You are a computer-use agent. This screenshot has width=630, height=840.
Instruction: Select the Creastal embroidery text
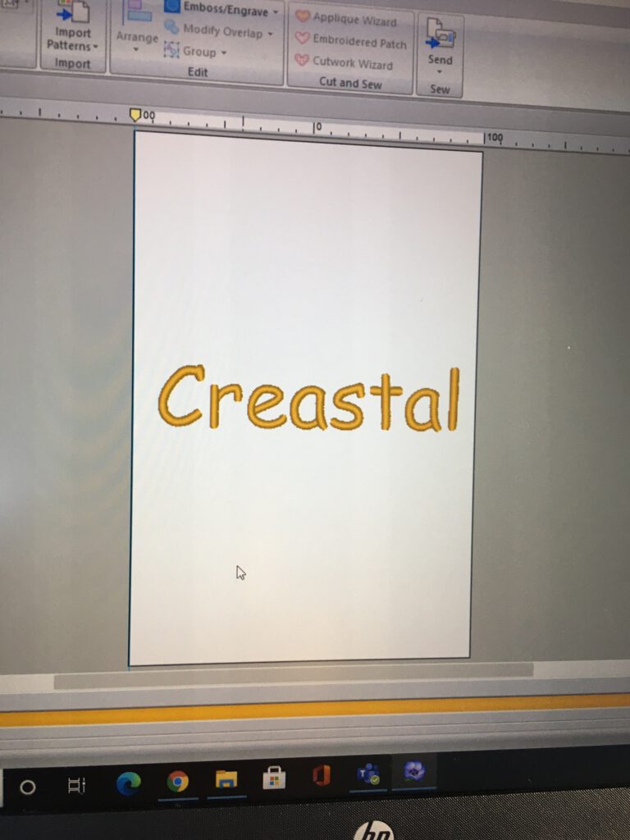(x=308, y=399)
